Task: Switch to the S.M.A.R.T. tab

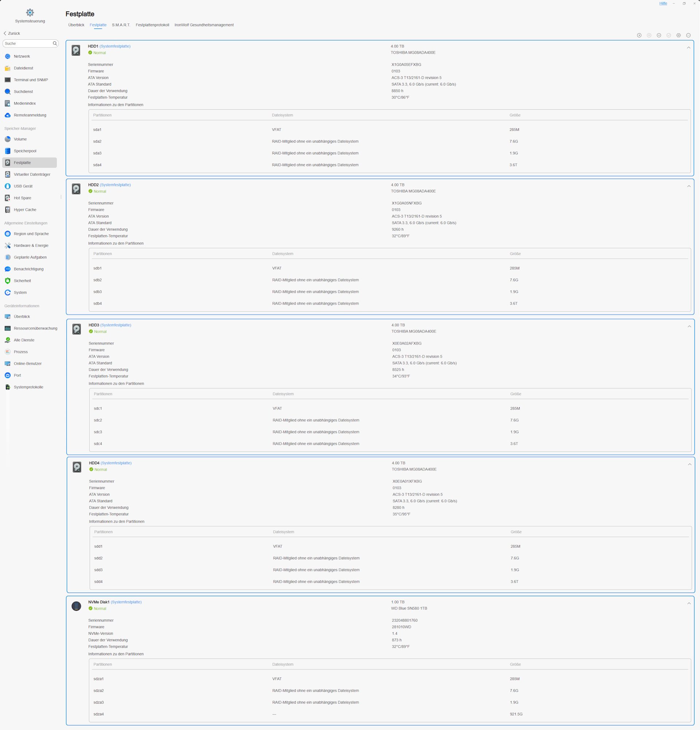Action: click(x=121, y=25)
